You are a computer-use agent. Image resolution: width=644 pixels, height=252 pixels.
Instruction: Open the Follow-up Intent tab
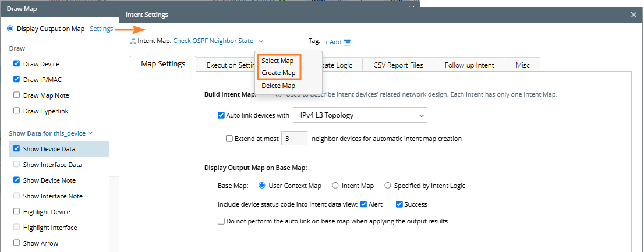pyautogui.click(x=469, y=65)
